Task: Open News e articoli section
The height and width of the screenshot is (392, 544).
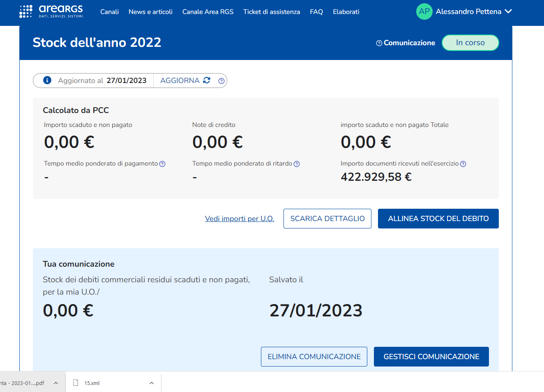Action: coord(150,12)
